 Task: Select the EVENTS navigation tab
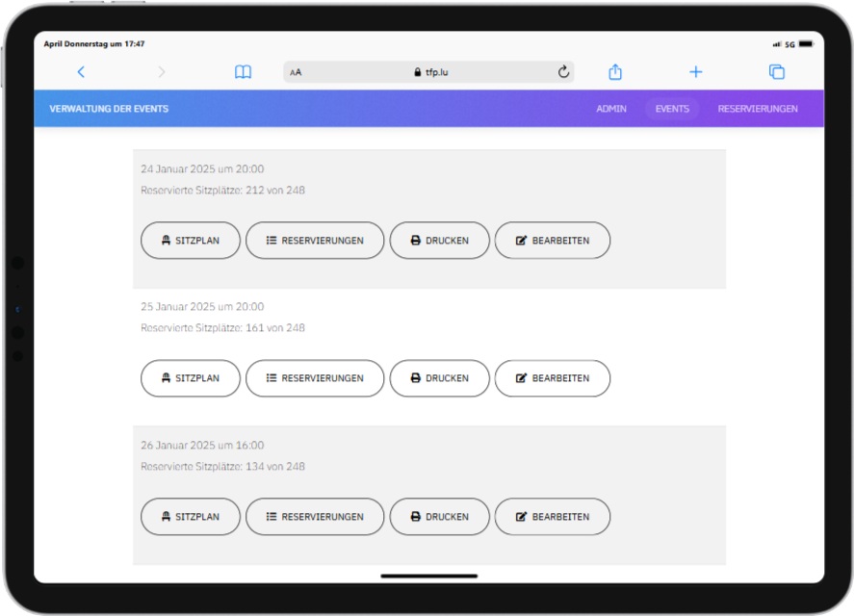click(x=672, y=109)
